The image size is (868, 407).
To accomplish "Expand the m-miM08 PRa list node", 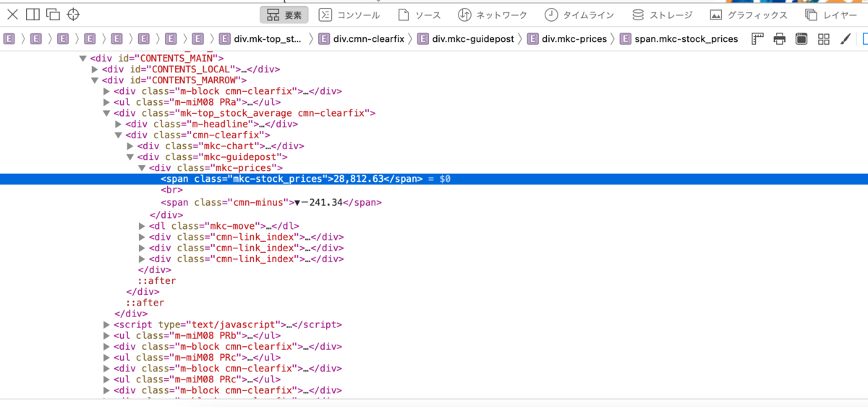I will pos(107,102).
